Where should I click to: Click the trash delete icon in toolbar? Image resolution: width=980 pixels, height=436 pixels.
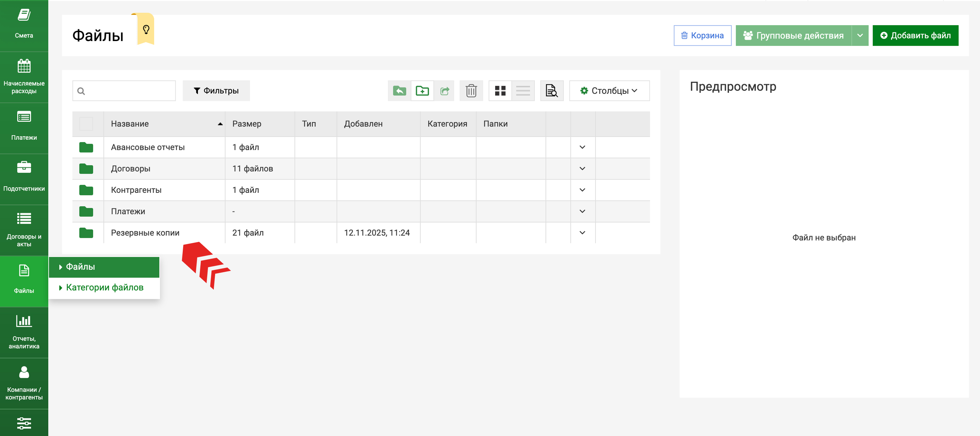coord(471,91)
